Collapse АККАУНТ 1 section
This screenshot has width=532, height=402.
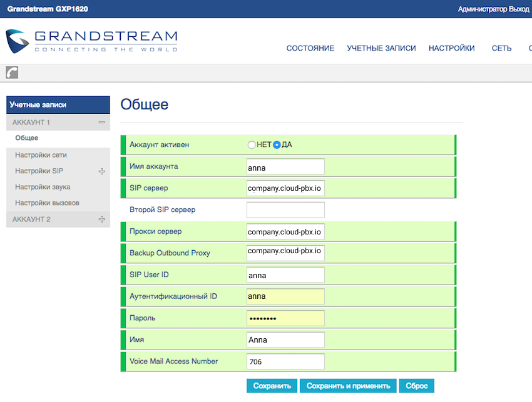(101, 123)
